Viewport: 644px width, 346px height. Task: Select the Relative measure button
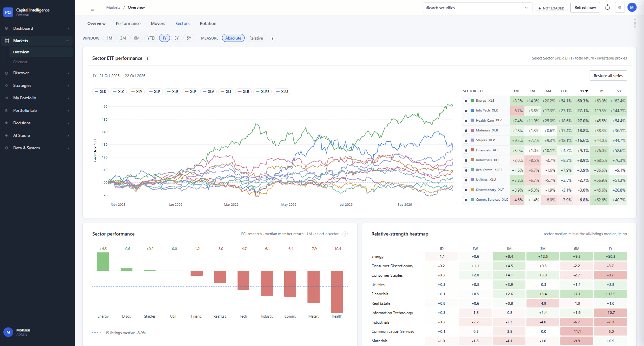[256, 38]
